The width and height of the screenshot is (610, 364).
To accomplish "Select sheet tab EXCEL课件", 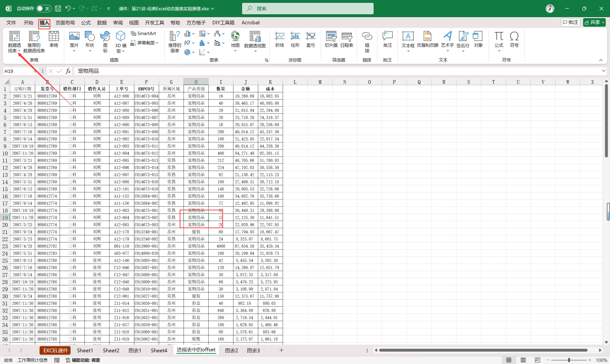I will [x=55, y=350].
